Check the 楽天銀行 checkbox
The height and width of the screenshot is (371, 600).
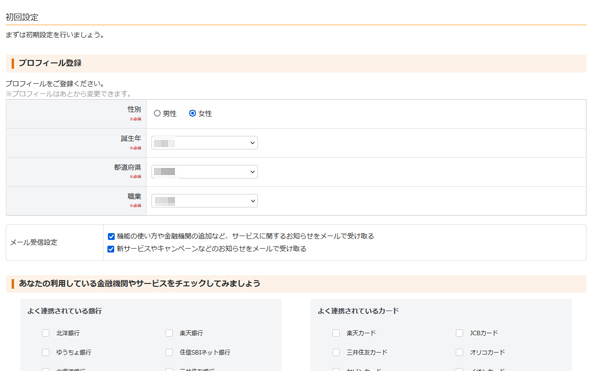(x=169, y=333)
